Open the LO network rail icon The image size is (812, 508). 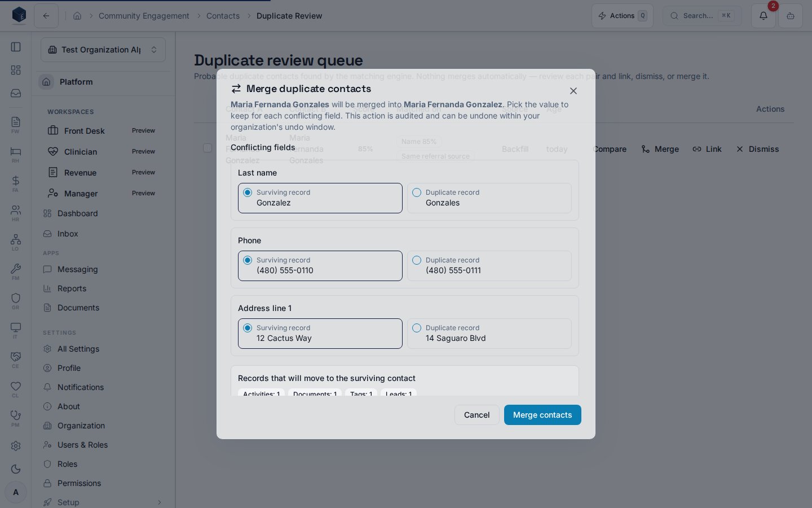point(16,242)
